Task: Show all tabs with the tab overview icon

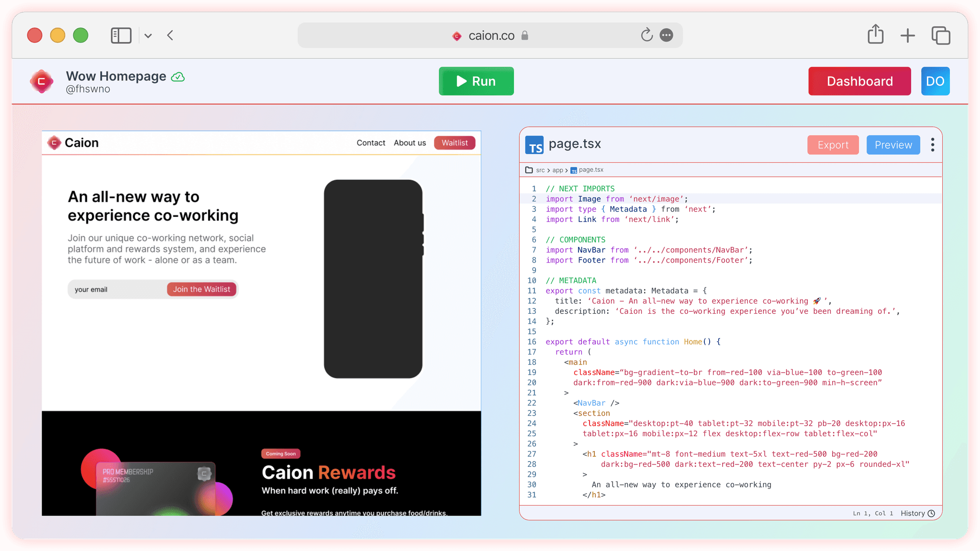Action: tap(940, 35)
